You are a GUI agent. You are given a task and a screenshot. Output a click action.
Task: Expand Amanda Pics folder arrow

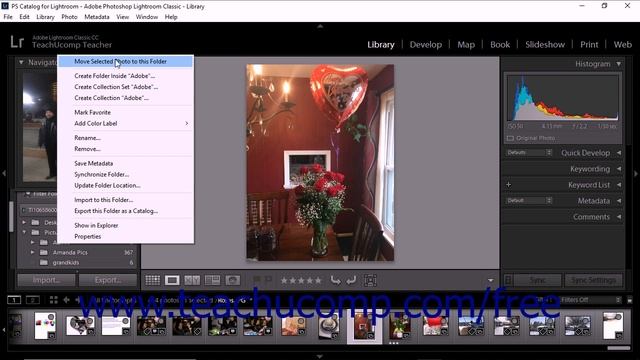pyautogui.click(x=32, y=252)
